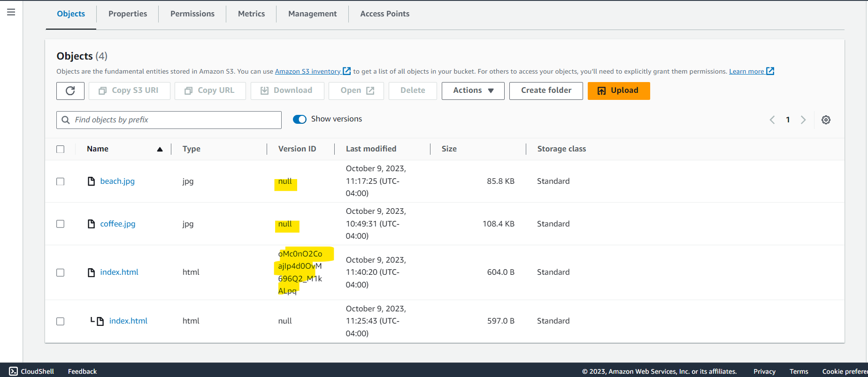Click the Delete button

pyautogui.click(x=413, y=91)
